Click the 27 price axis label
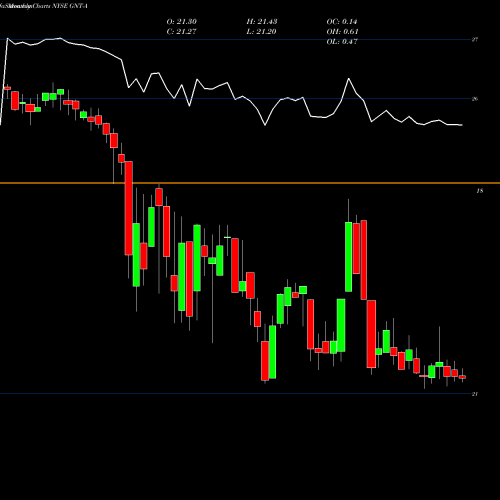This screenshot has height=500, width=500. 475,40
